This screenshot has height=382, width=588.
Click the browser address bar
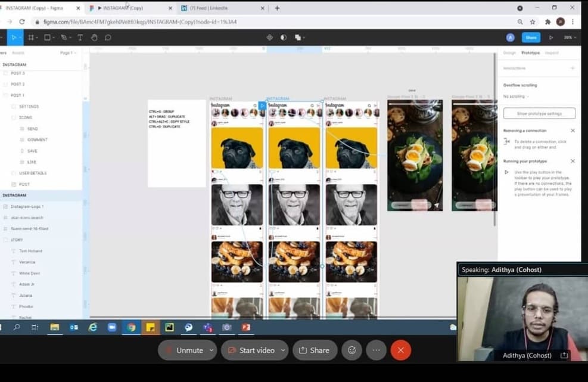tap(274, 22)
